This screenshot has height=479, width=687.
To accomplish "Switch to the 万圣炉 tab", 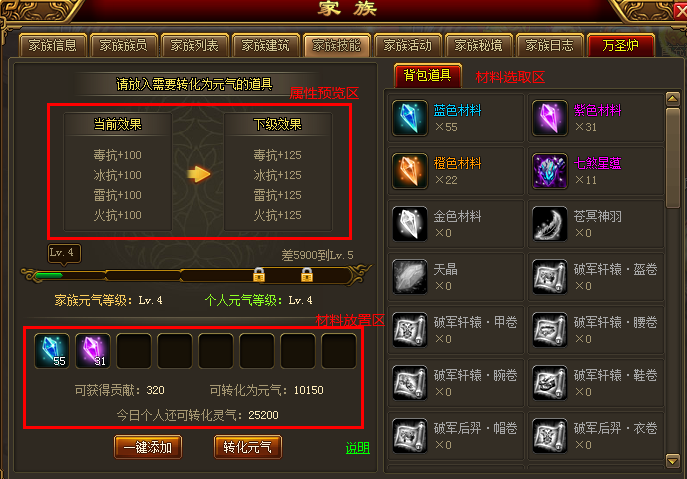I will point(620,45).
